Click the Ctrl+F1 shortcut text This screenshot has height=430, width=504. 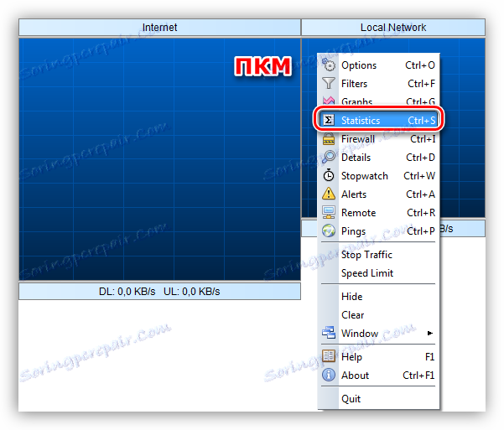coord(418,375)
